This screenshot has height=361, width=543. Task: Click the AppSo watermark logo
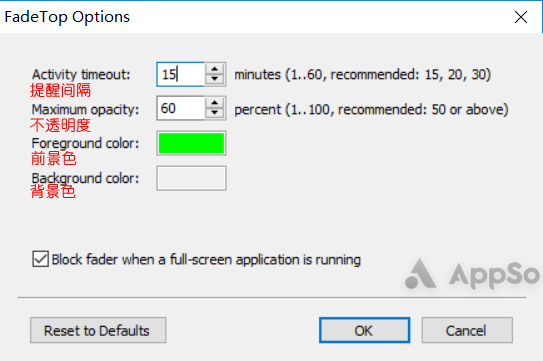point(472,274)
